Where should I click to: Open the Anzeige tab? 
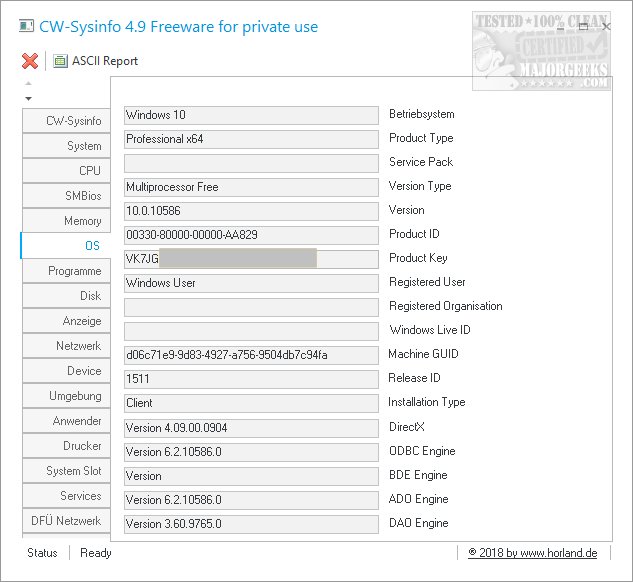click(x=66, y=321)
